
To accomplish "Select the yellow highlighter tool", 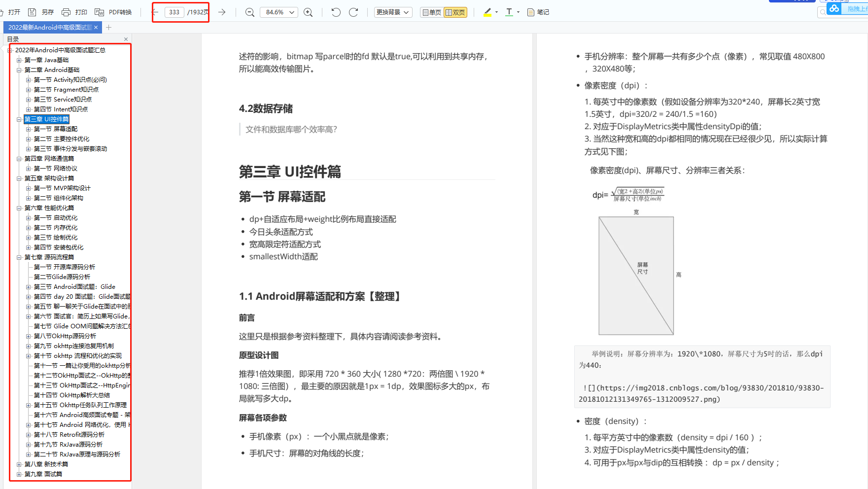I will click(x=487, y=12).
